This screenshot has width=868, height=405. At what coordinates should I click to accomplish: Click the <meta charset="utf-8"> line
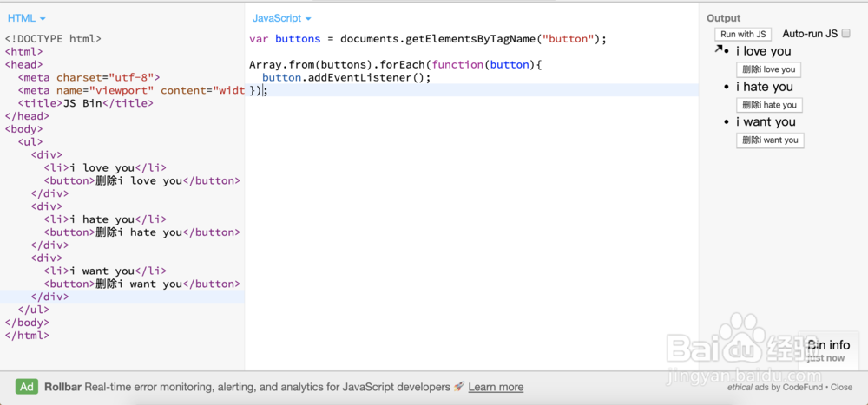89,77
